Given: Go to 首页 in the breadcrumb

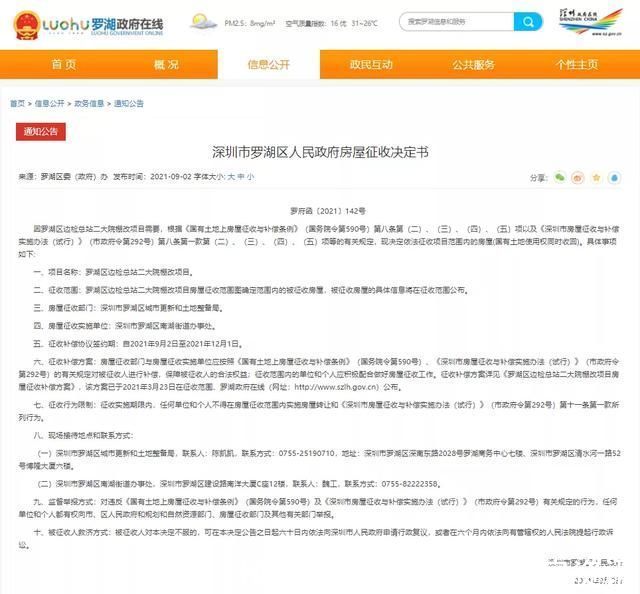Looking at the screenshot, I should [18, 103].
